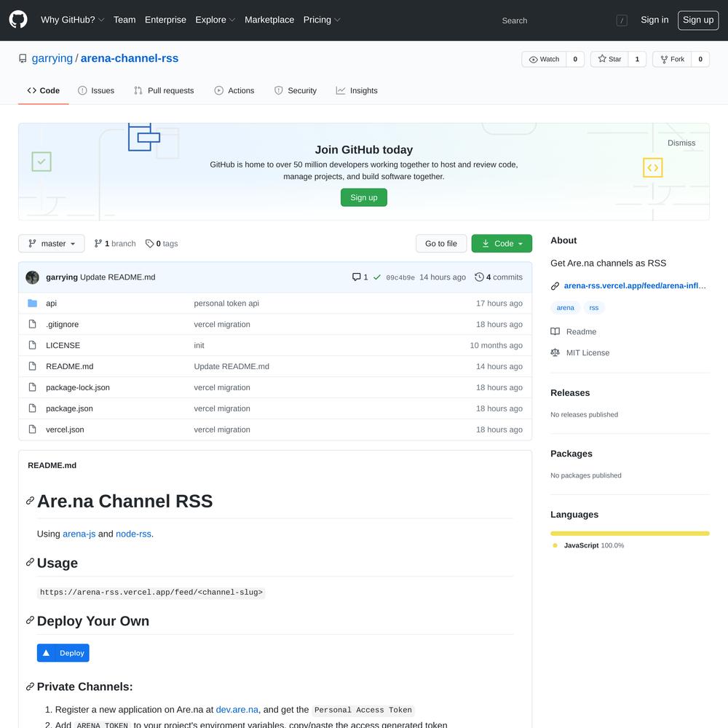Image resolution: width=728 pixels, height=728 pixels.
Task: Click the commits history clock icon
Action: click(x=479, y=277)
